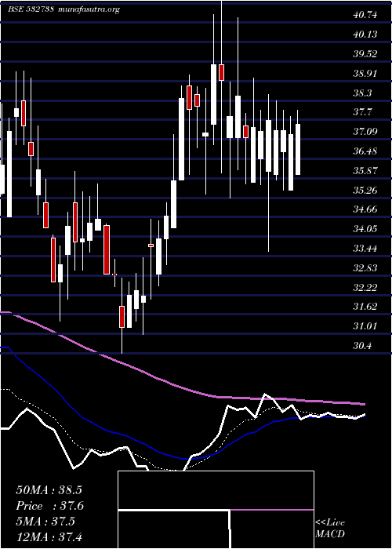Click the Price : 37.6 readout
The image size is (392, 549).
(x=50, y=506)
